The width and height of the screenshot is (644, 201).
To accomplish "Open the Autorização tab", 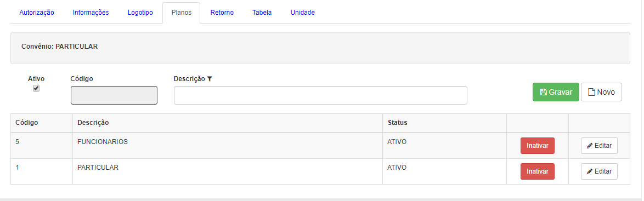I will [37, 13].
